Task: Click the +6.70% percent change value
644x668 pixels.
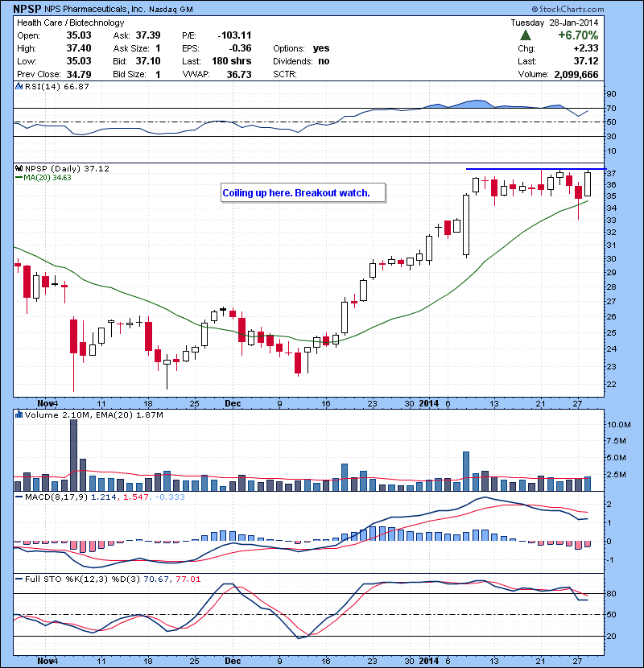Action: point(578,35)
